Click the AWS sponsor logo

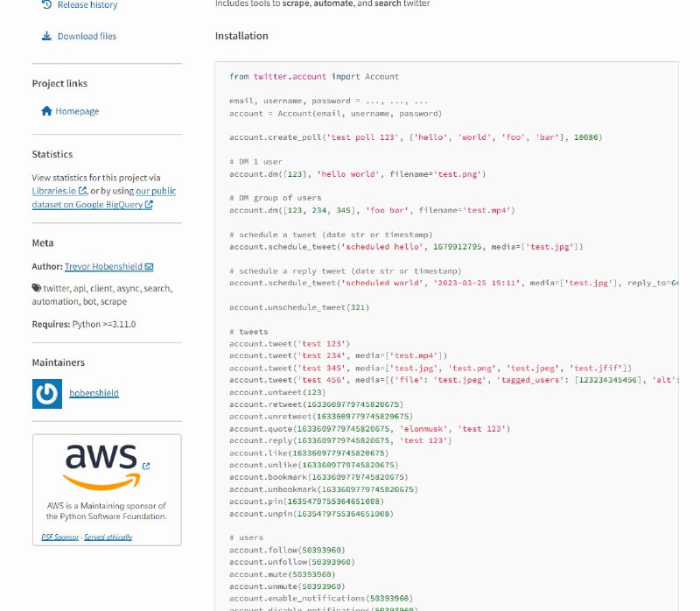tap(101, 466)
